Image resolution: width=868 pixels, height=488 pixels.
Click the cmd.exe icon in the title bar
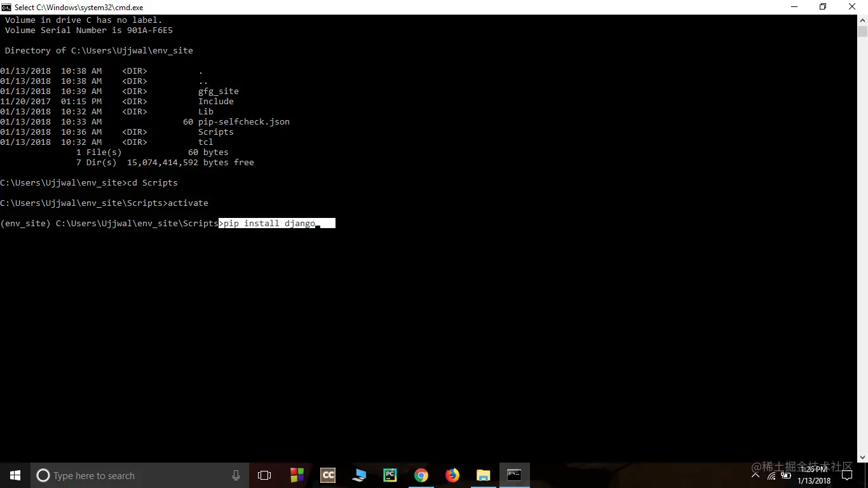pyautogui.click(x=6, y=7)
